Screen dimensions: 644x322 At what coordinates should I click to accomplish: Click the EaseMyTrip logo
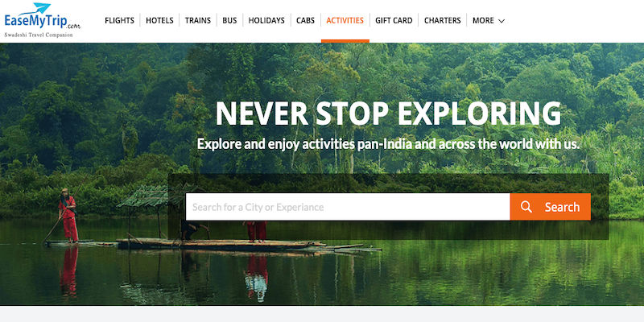tap(43, 20)
